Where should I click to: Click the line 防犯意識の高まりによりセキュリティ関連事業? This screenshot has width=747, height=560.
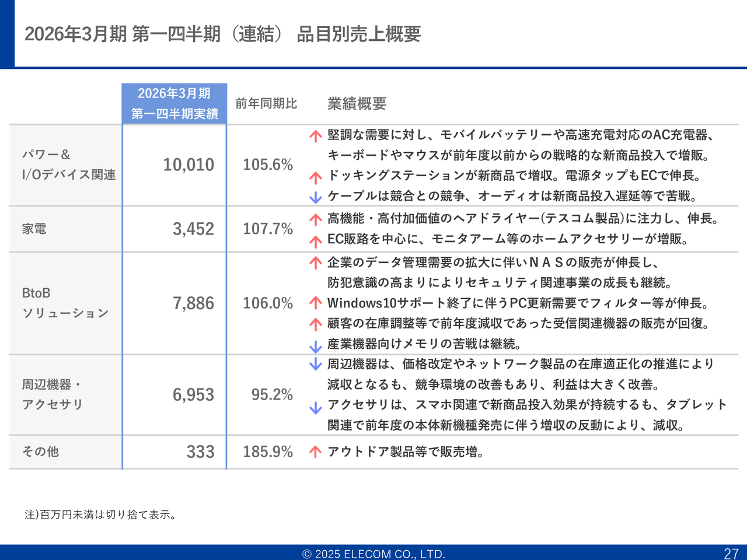(500, 283)
